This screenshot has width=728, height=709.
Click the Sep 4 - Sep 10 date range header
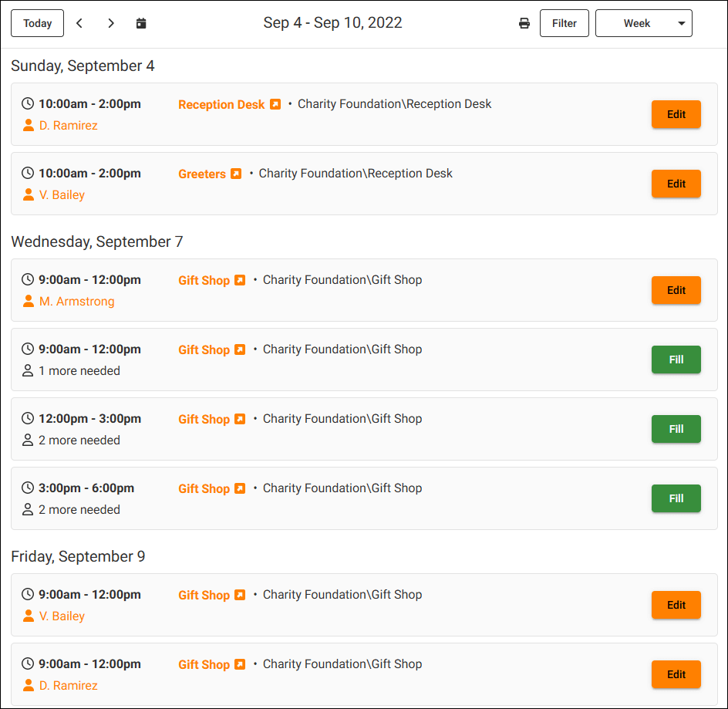pyautogui.click(x=332, y=23)
